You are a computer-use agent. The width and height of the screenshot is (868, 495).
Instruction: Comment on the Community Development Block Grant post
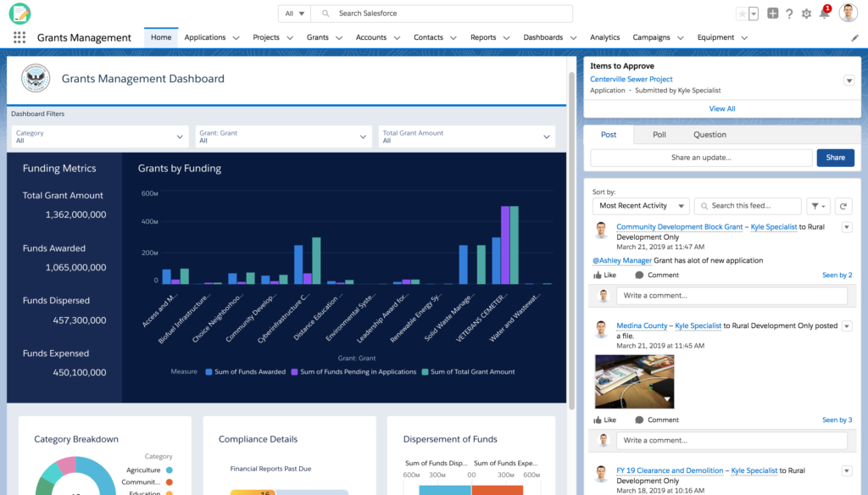(x=657, y=275)
